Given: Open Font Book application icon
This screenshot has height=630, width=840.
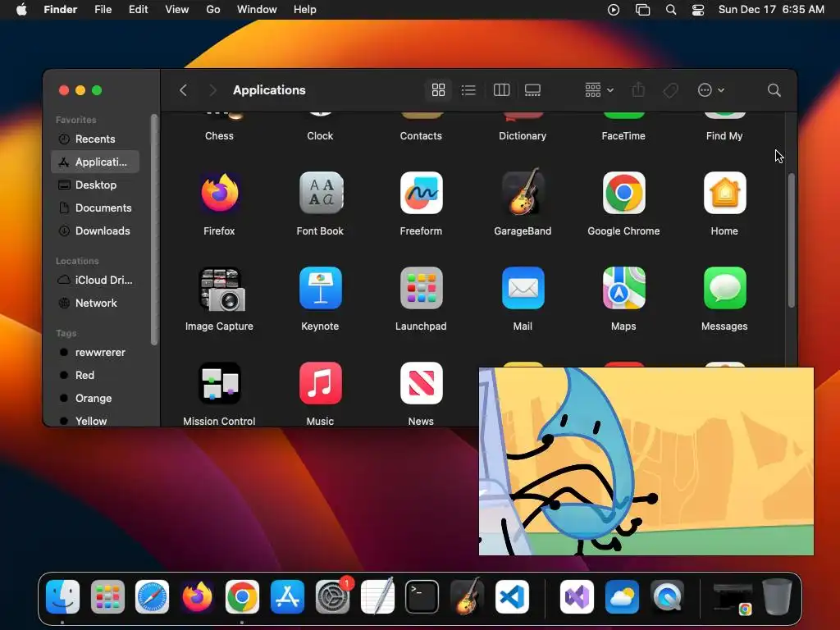Looking at the screenshot, I should pyautogui.click(x=321, y=193).
